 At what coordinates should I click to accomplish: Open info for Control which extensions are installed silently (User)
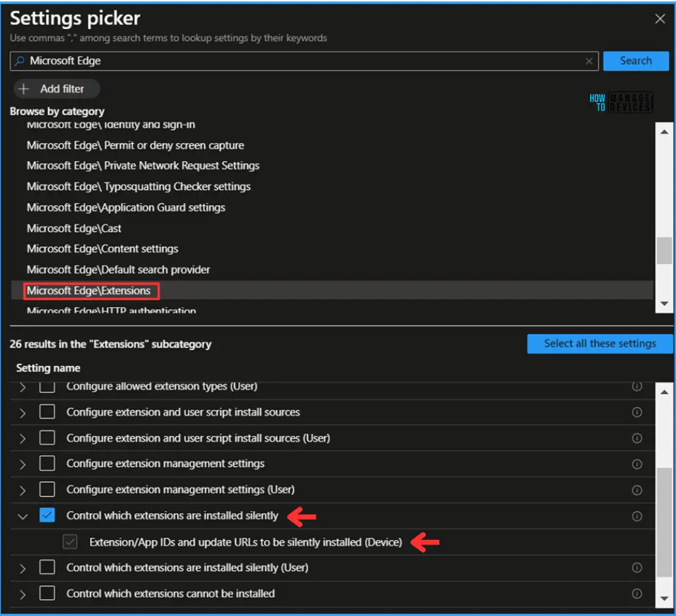point(637,567)
